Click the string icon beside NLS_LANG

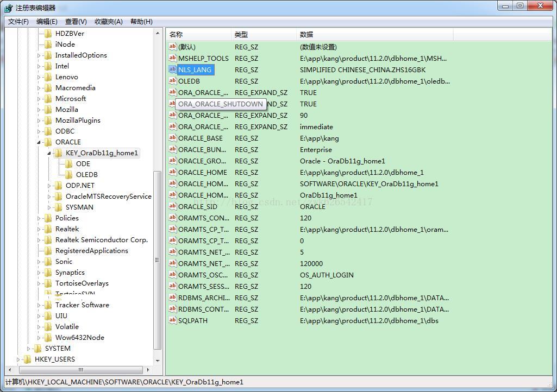click(x=173, y=69)
